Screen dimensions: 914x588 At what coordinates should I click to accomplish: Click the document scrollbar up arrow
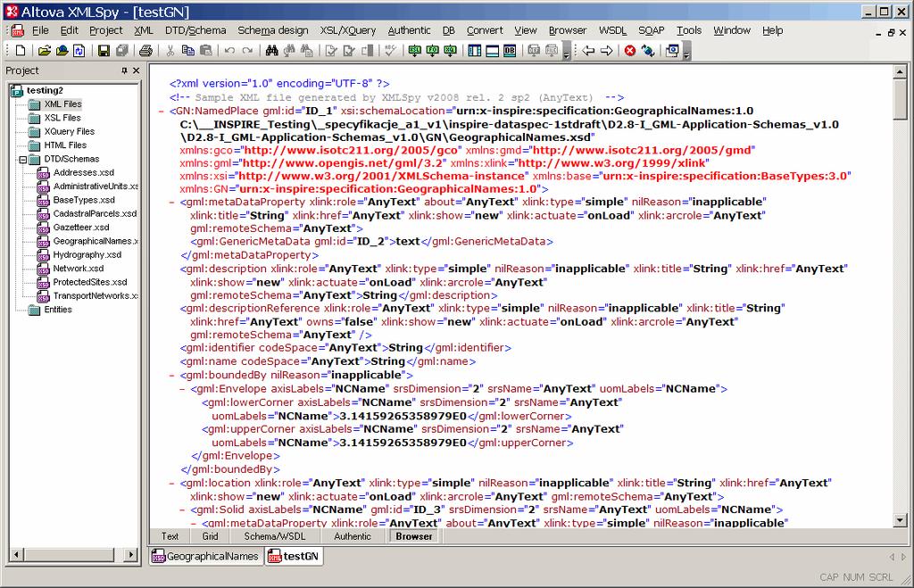[900, 72]
